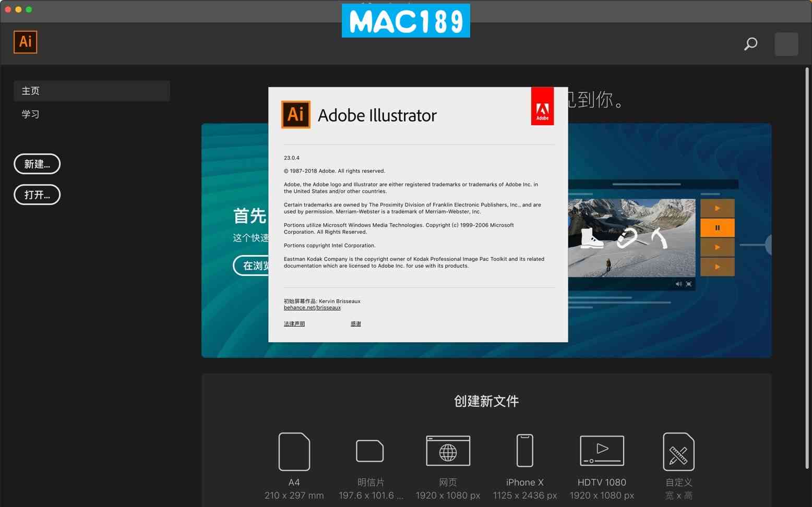Open the search magnifier icon
Image resolution: width=812 pixels, height=507 pixels.
click(x=750, y=44)
